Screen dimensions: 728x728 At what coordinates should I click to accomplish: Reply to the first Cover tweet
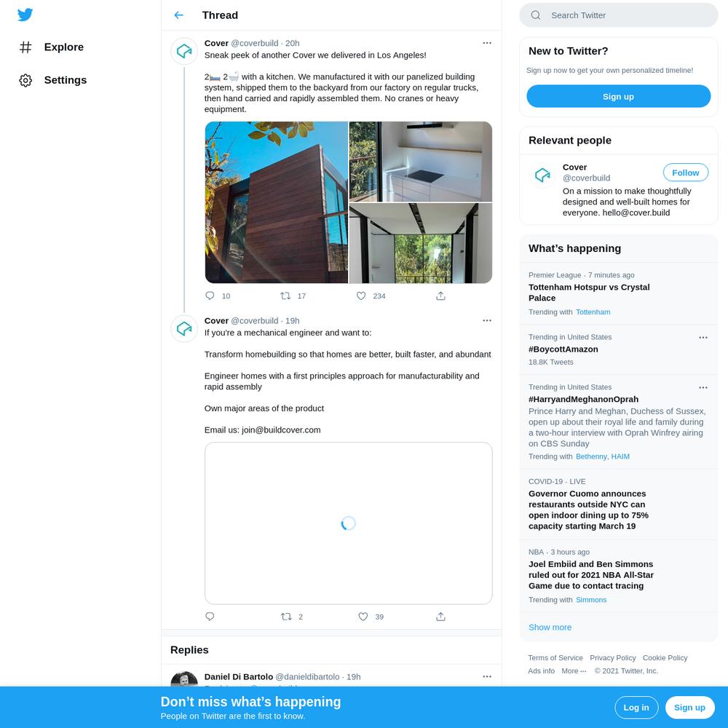[210, 296]
